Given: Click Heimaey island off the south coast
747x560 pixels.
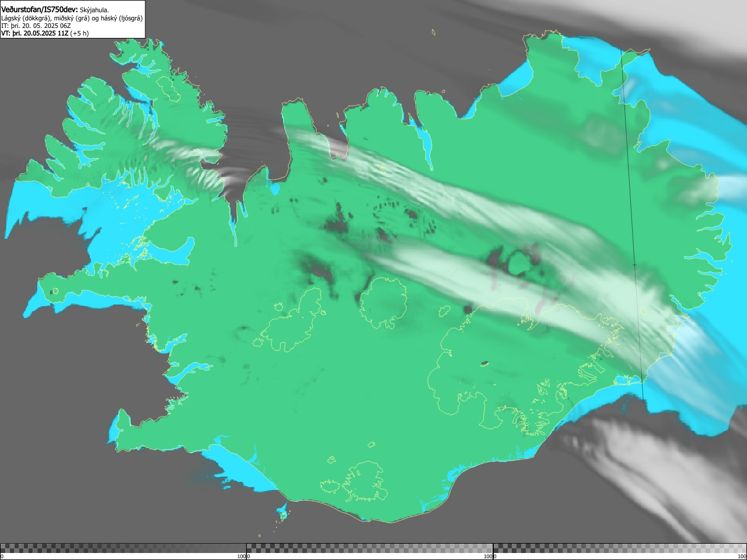Looking at the screenshot, I should [284, 515].
